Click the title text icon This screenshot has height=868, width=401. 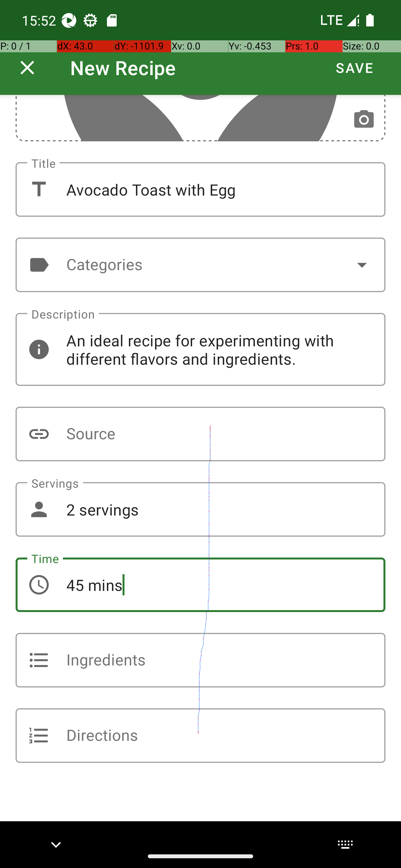tap(39, 189)
